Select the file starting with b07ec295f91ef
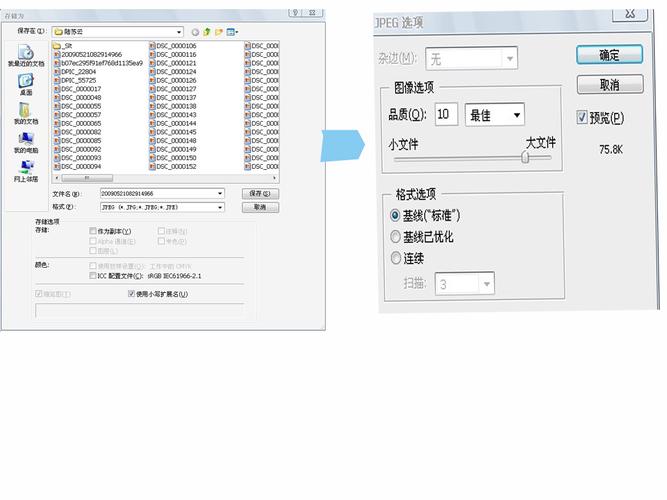 (x=98, y=63)
